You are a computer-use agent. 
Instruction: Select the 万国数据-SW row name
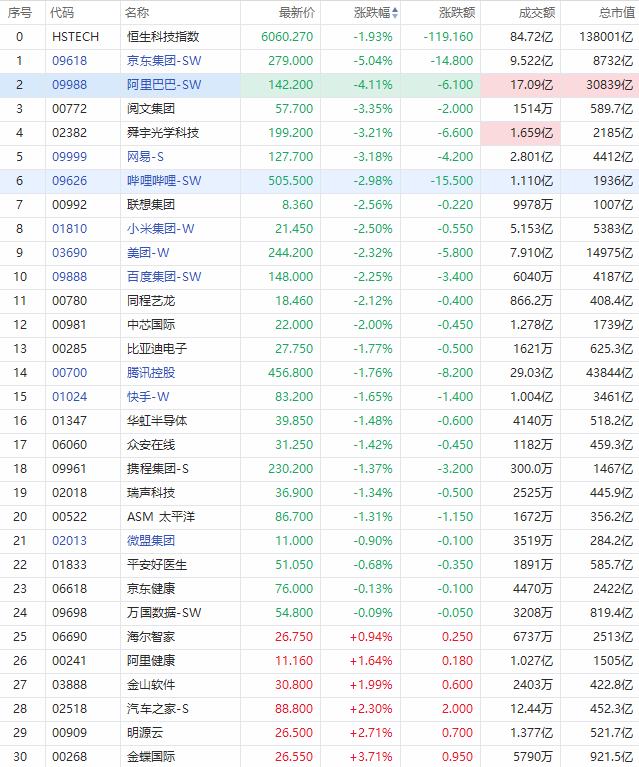[164, 612]
